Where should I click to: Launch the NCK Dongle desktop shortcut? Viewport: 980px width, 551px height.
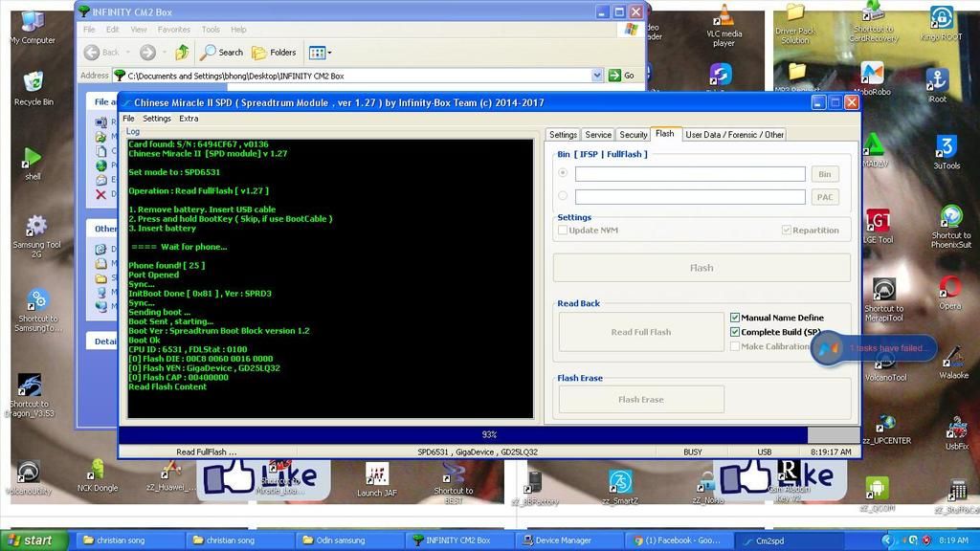(97, 471)
